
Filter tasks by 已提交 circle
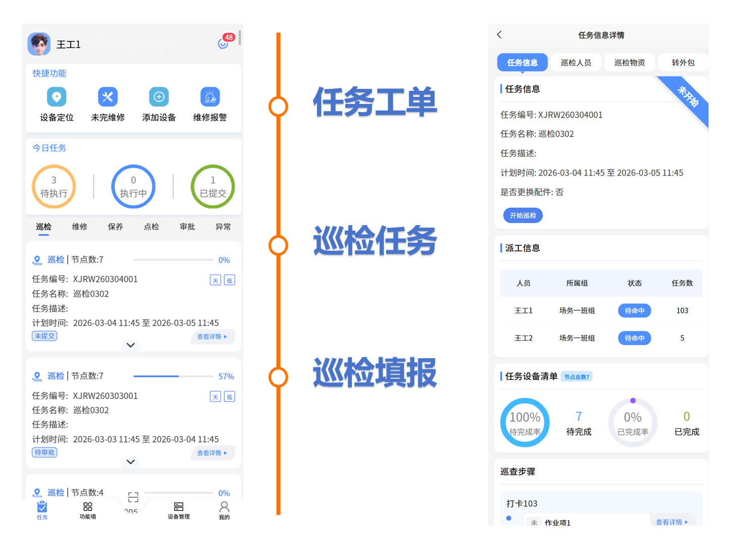213,187
